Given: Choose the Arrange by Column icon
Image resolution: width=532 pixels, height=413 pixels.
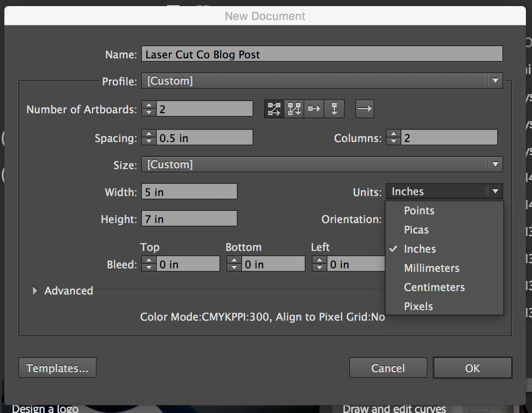Looking at the screenshot, I should click(x=334, y=109).
